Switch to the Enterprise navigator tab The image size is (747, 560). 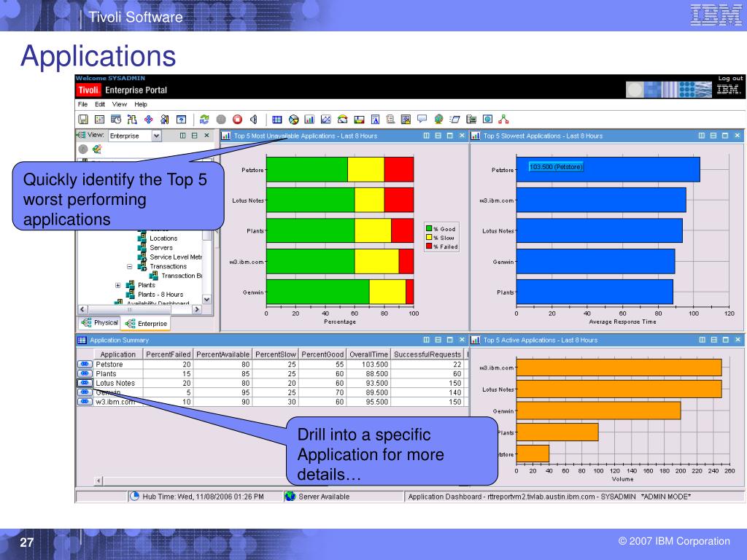[146, 323]
